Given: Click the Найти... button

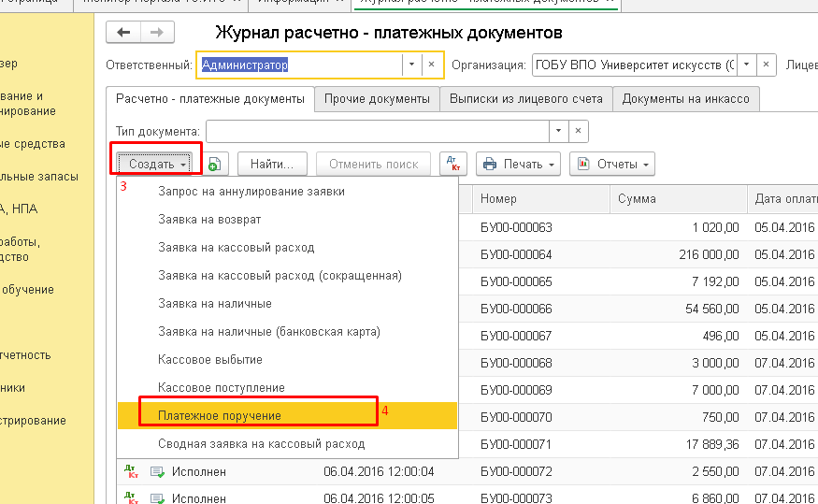Looking at the screenshot, I should [x=272, y=165].
